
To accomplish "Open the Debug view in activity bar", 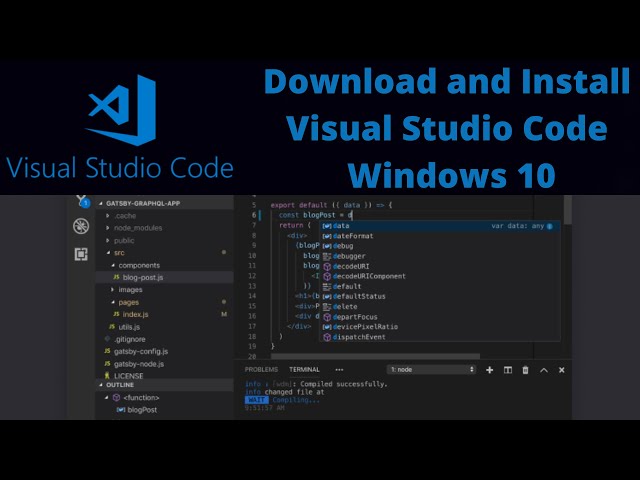I will tap(81, 226).
